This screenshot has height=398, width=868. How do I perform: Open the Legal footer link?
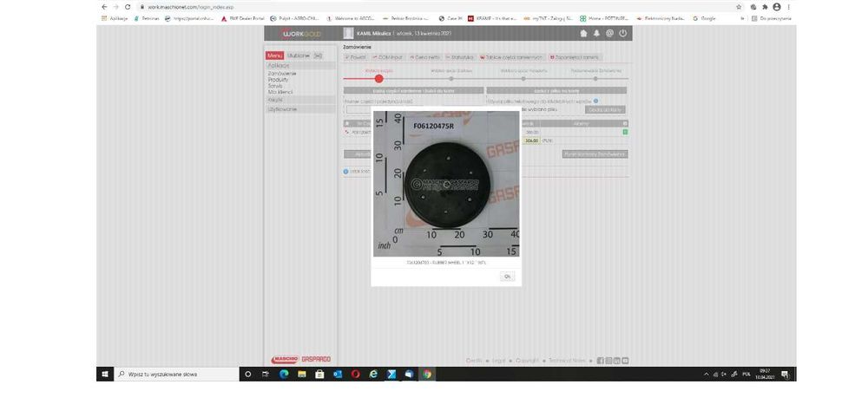[499, 361]
